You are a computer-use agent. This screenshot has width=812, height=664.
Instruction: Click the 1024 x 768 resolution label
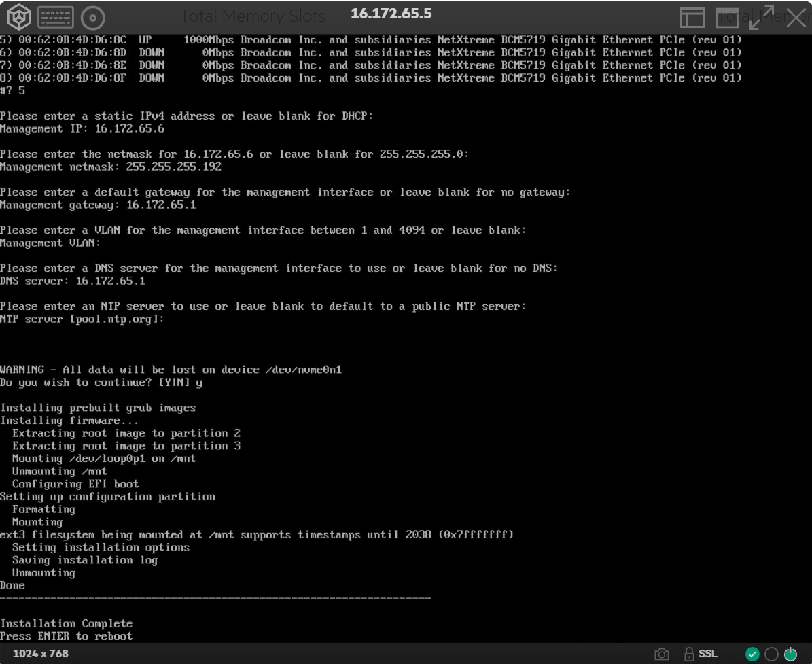tap(40, 654)
